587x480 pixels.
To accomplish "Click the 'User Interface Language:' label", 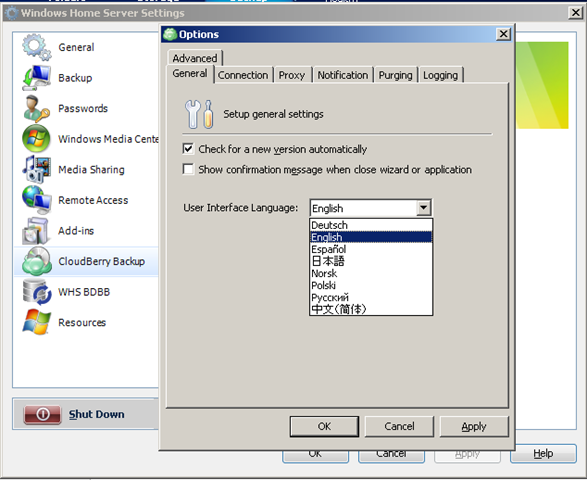I will click(x=241, y=208).
